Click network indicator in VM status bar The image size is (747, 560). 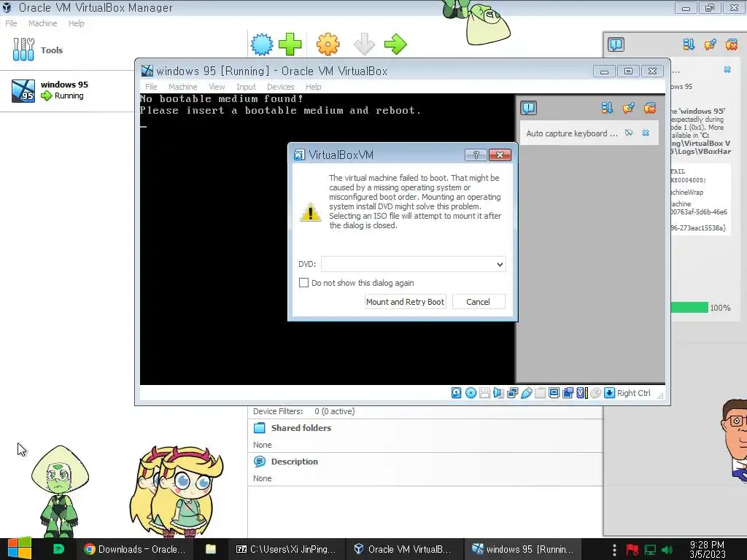(x=513, y=393)
